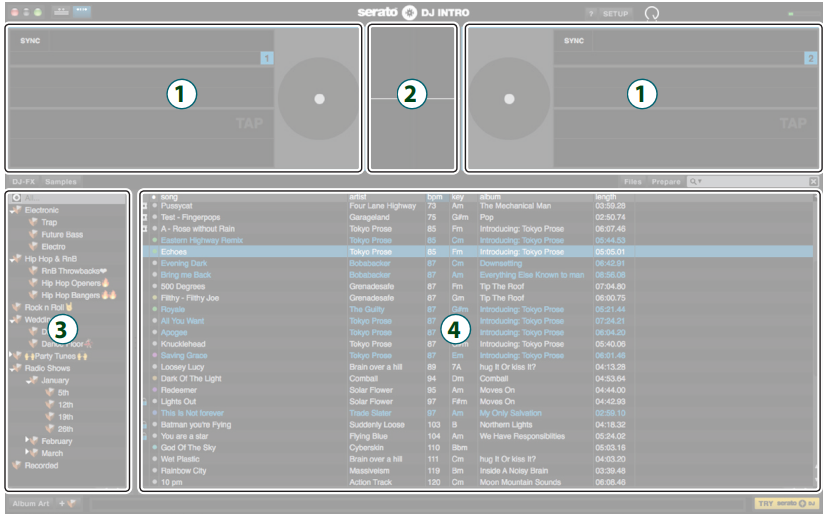The height and width of the screenshot is (518, 826).
Task: Click the 19th crate icon
Action: coord(50,416)
